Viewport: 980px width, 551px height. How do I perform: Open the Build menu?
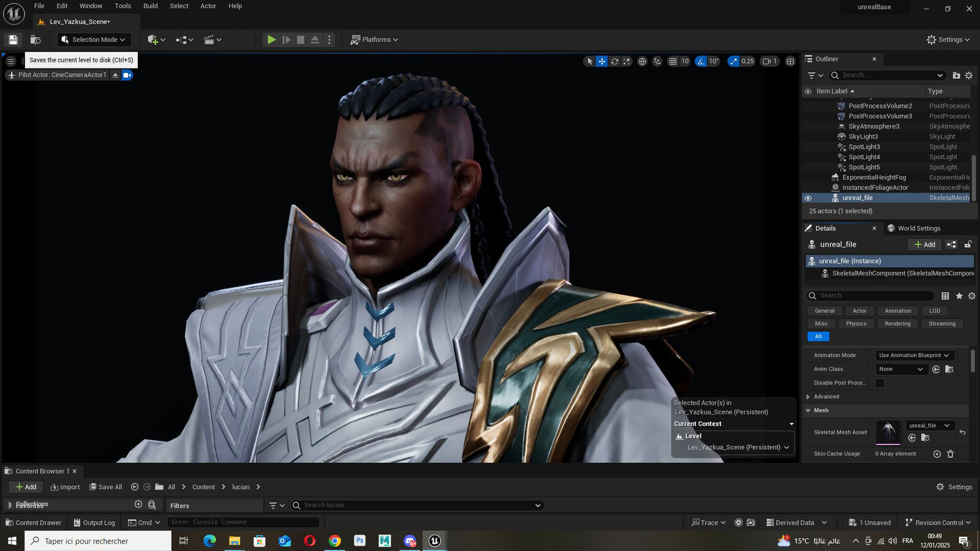pos(151,6)
